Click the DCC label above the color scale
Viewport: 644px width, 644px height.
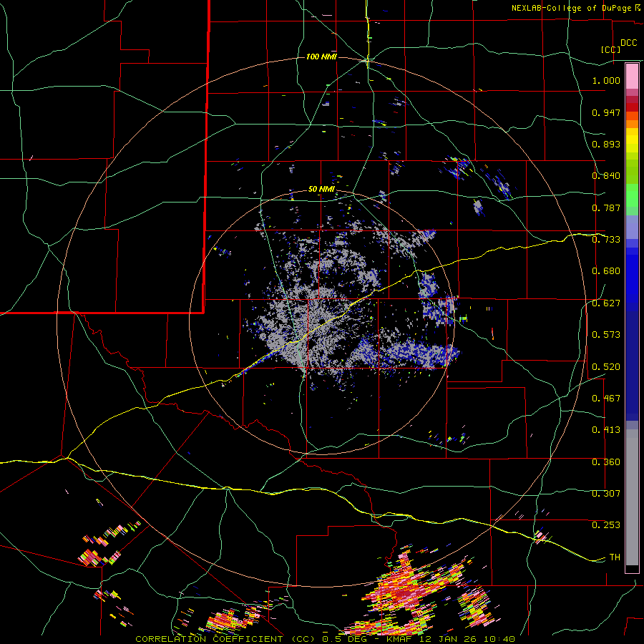coord(628,43)
